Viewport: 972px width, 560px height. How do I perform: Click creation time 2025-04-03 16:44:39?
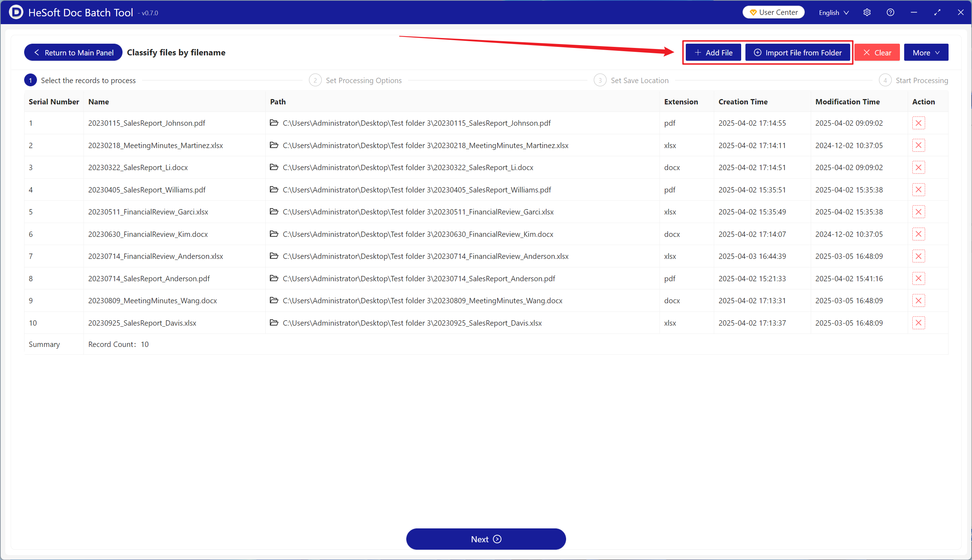pos(752,256)
